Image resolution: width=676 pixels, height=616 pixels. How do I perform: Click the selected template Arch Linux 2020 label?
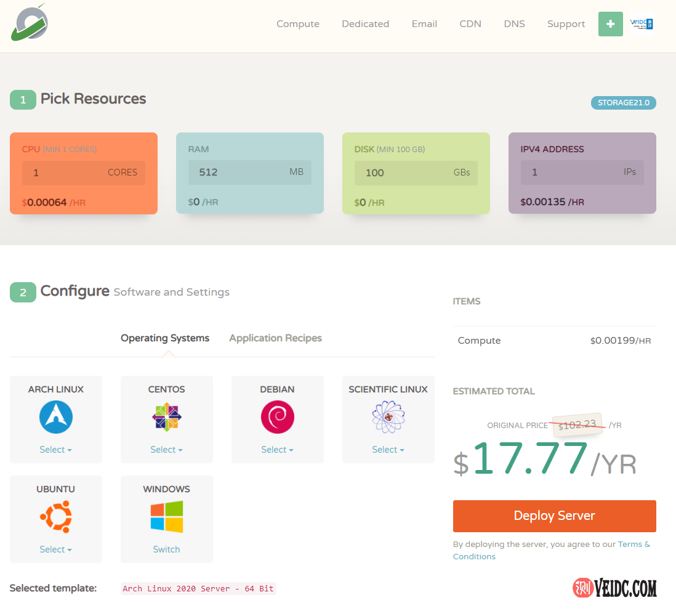pos(198,588)
